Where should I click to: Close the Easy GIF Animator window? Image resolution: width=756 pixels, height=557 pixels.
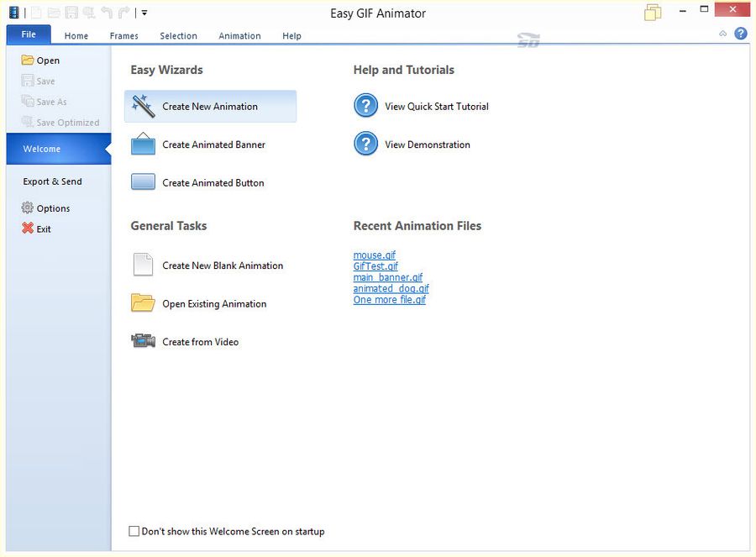coord(732,9)
